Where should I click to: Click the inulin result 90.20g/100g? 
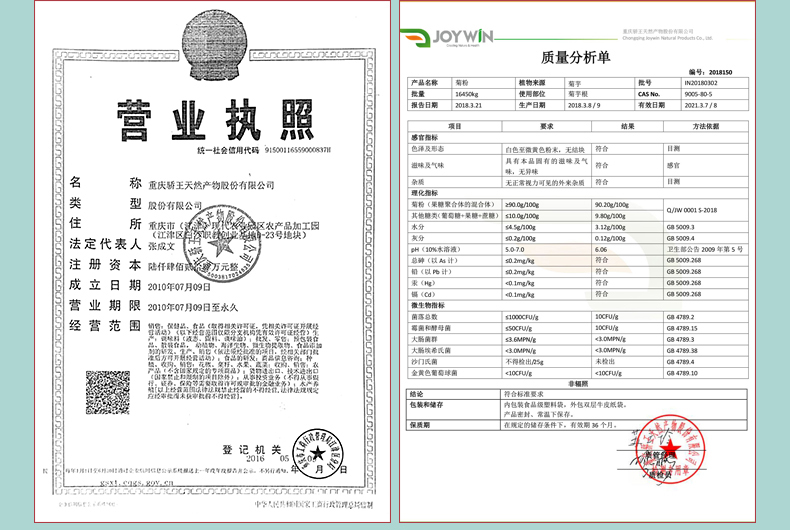pos(612,205)
